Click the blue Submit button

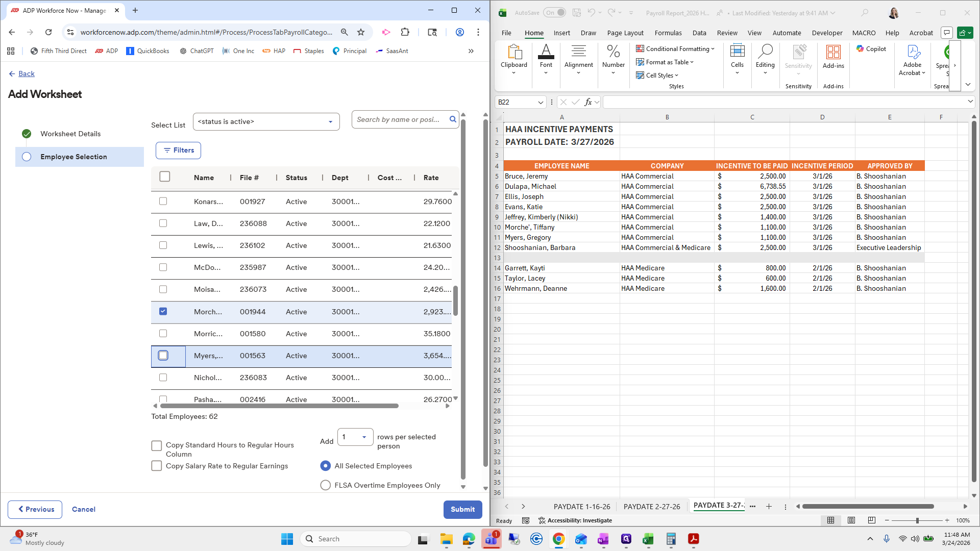[x=462, y=509]
